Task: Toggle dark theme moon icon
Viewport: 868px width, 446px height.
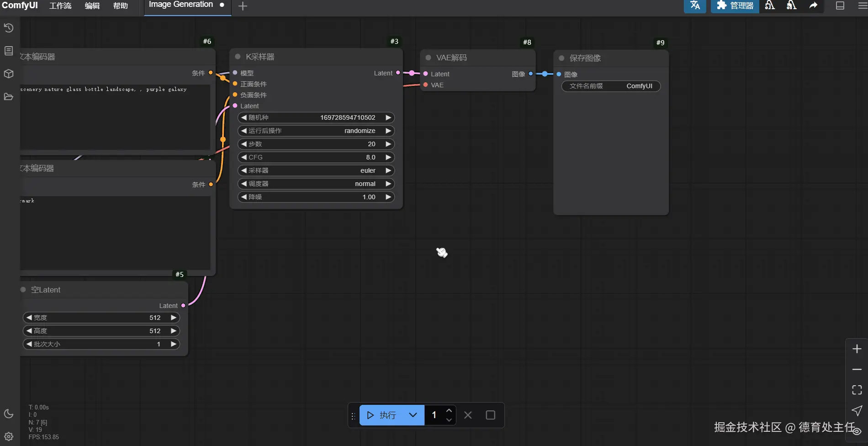Action: pyautogui.click(x=9, y=414)
